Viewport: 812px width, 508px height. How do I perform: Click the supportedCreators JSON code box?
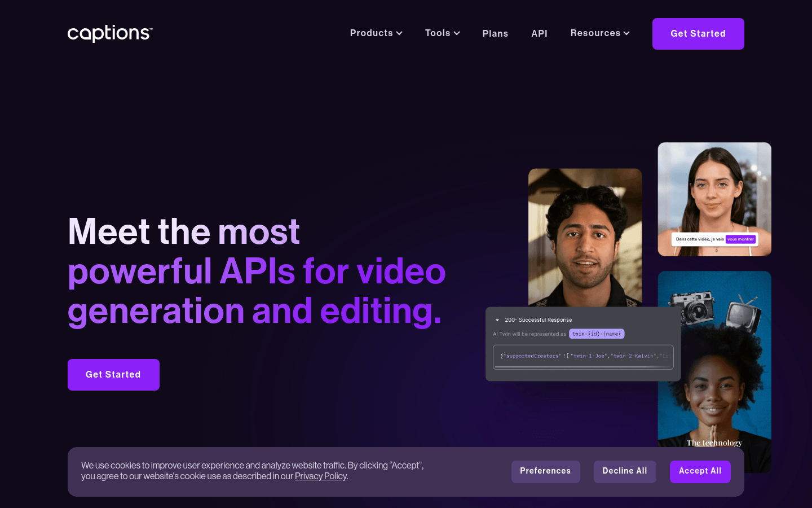[x=583, y=356]
